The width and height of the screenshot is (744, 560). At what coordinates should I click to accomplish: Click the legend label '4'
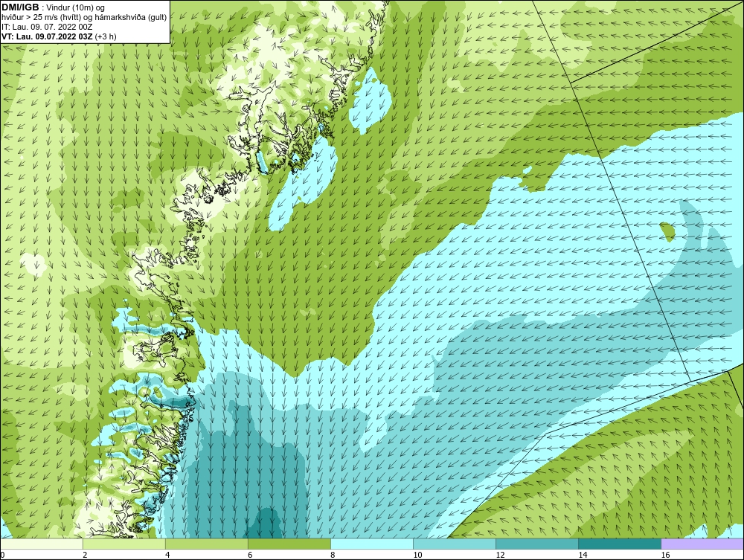[167, 555]
